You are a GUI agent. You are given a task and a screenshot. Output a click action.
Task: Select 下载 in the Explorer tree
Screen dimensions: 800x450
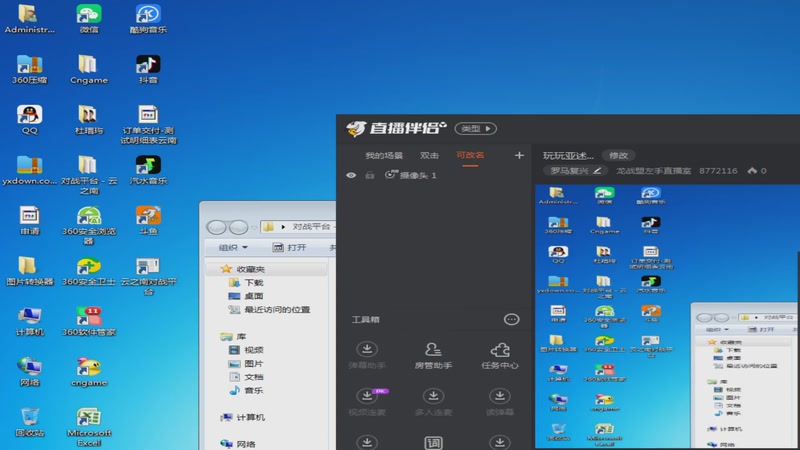(x=246, y=282)
